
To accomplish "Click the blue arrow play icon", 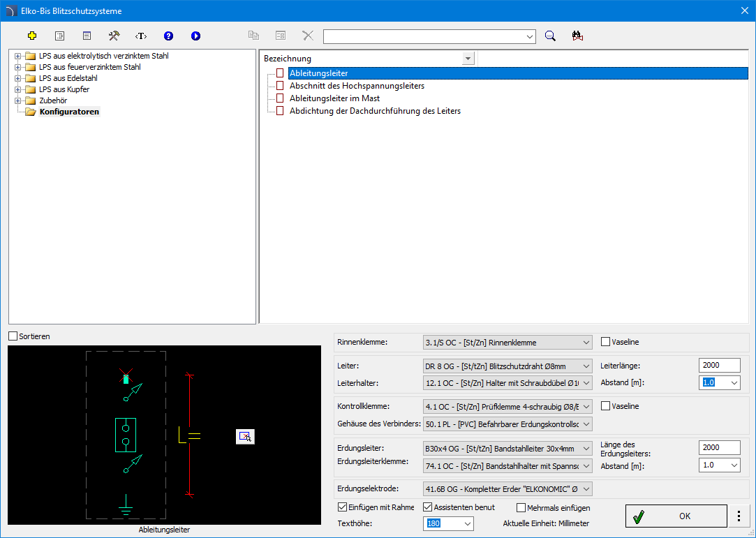I will tap(195, 36).
